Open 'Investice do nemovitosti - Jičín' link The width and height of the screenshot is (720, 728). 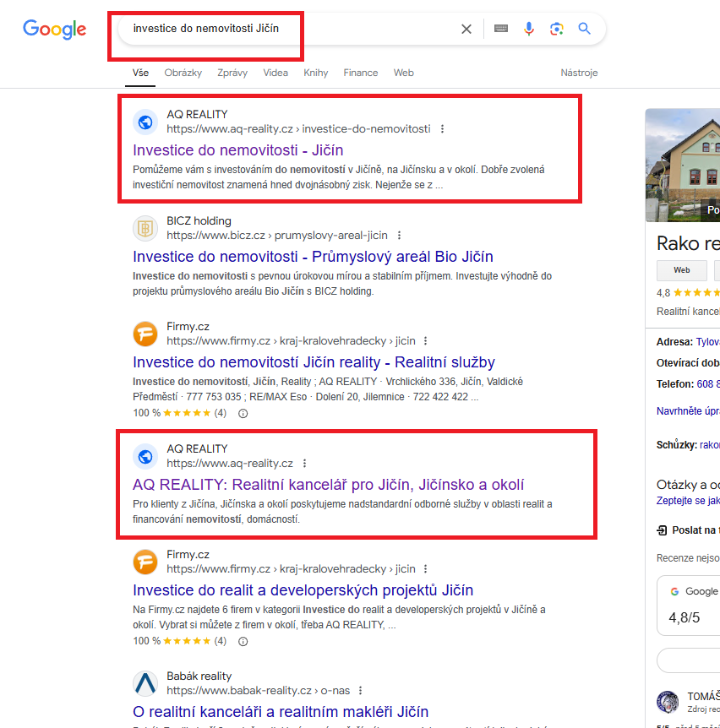coord(237,150)
